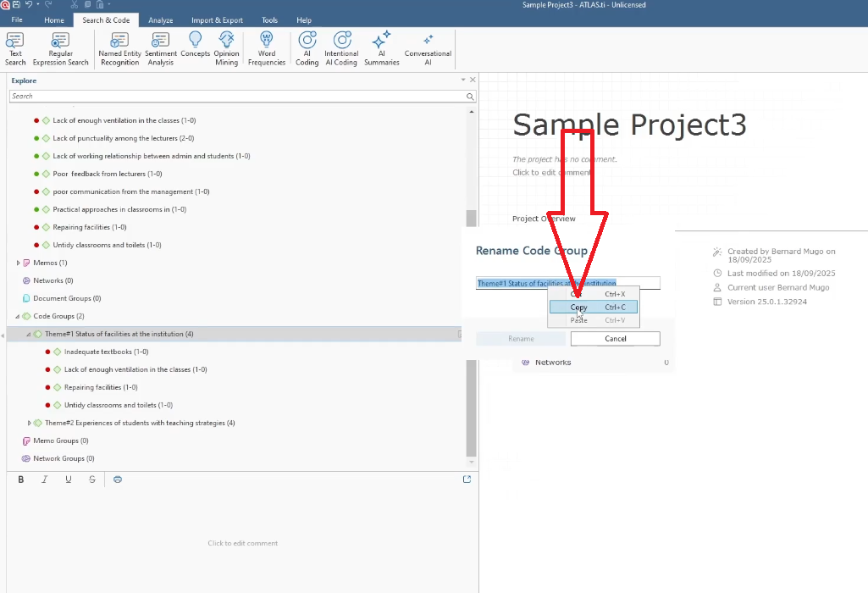868x593 pixels.
Task: Expand Theme#2 Experiences of students group
Action: coord(30,423)
